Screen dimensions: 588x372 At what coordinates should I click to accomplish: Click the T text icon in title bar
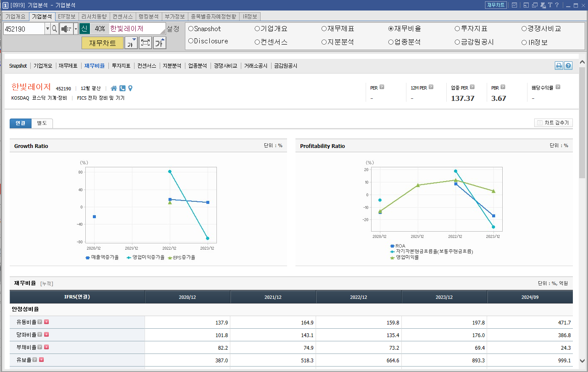coord(550,5)
